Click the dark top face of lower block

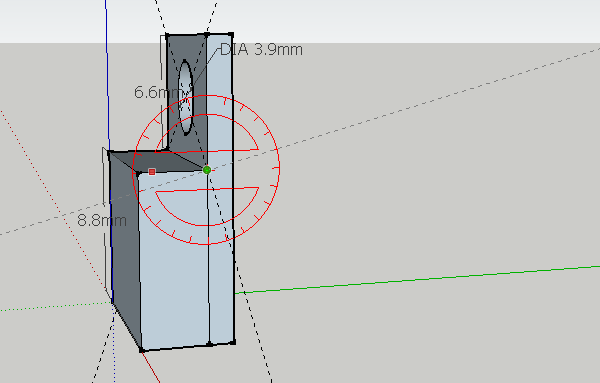coord(161,161)
